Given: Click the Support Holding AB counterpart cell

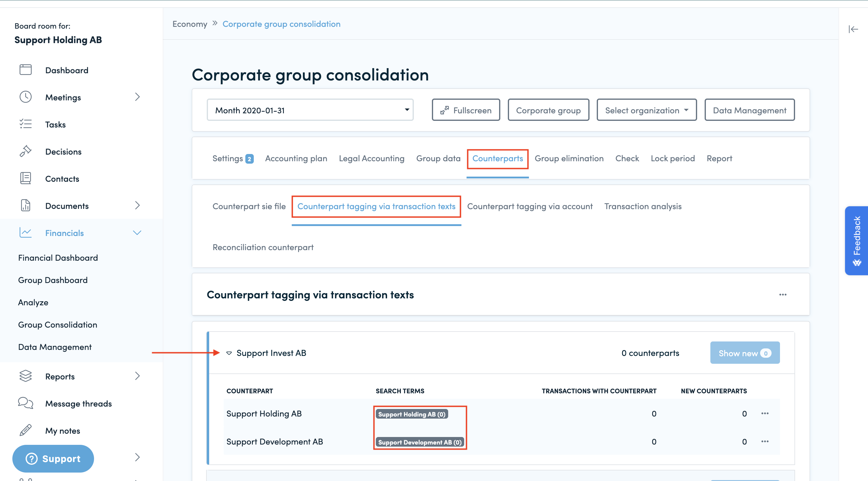Looking at the screenshot, I should coord(264,413).
